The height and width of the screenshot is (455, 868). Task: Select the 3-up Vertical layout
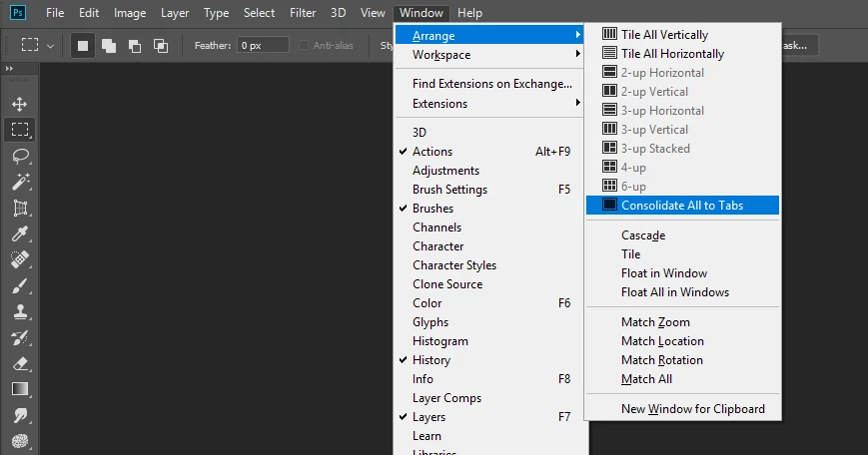(682, 130)
